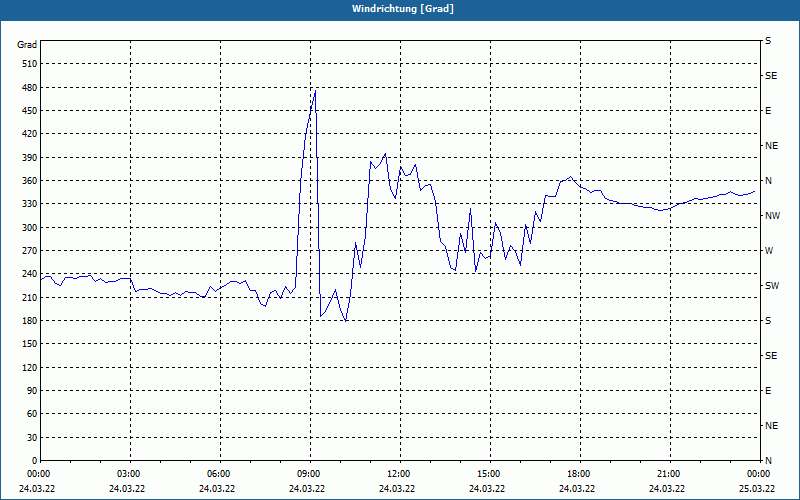
Task: Select the 30 y-axis value
Action: click(32, 437)
